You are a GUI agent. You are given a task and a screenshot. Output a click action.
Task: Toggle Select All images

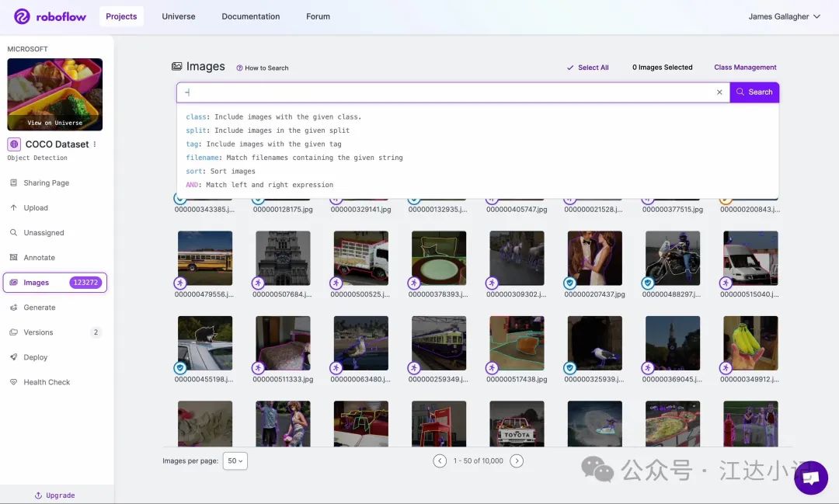pos(587,68)
